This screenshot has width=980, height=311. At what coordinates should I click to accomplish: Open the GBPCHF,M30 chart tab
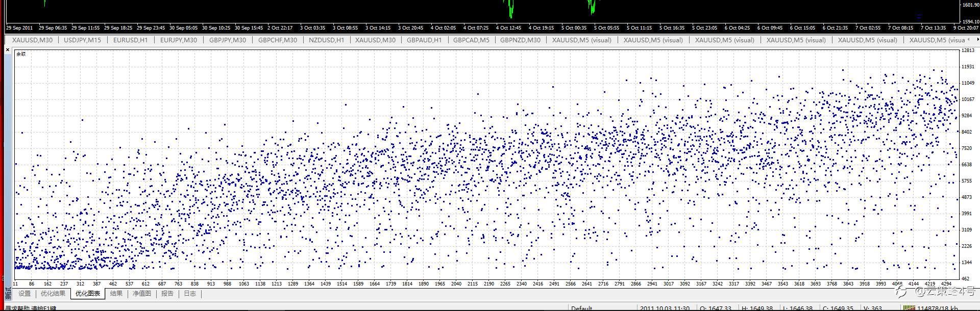(278, 40)
